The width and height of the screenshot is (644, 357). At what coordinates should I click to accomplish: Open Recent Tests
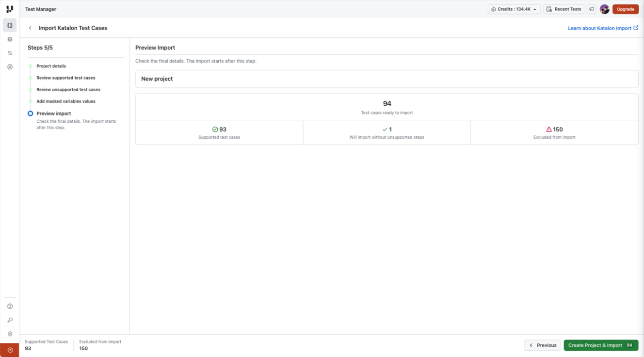click(x=564, y=9)
